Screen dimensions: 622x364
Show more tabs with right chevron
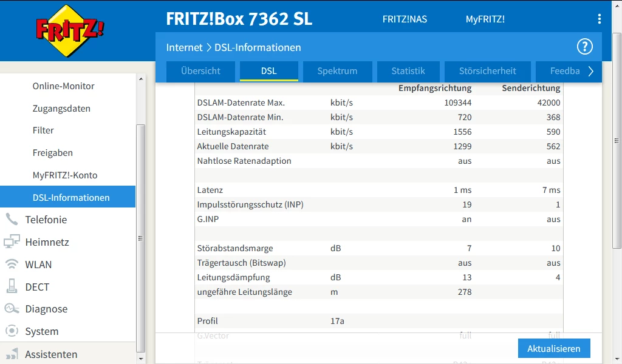click(x=590, y=72)
